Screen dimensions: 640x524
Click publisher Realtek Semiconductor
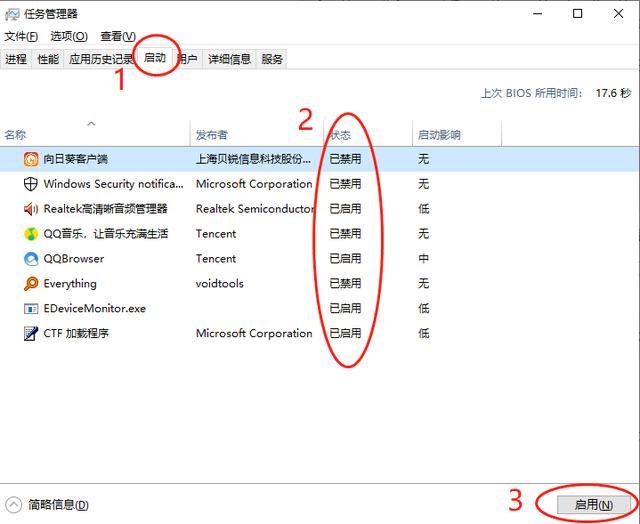[x=255, y=209]
